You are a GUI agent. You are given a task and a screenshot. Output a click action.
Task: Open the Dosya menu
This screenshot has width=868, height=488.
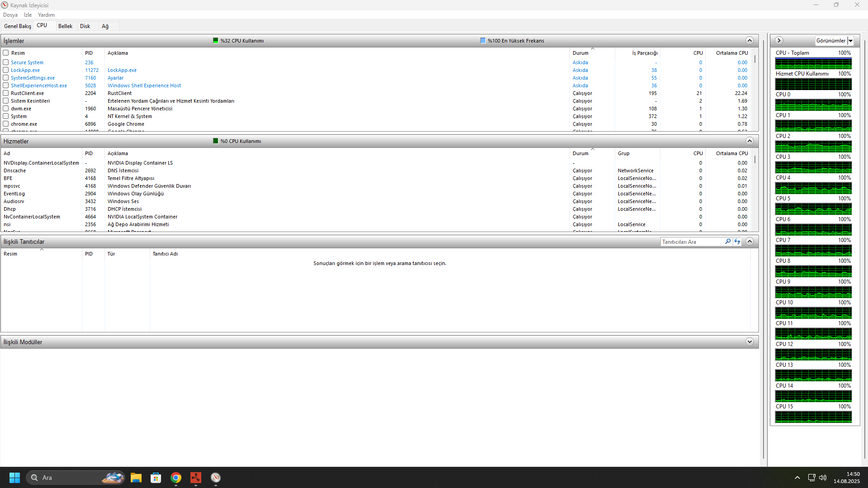(x=10, y=15)
